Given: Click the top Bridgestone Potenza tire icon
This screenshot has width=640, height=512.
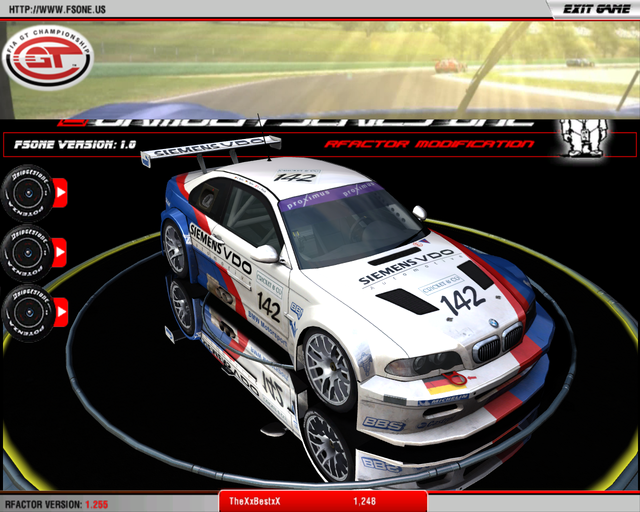Looking at the screenshot, I should [26, 189].
